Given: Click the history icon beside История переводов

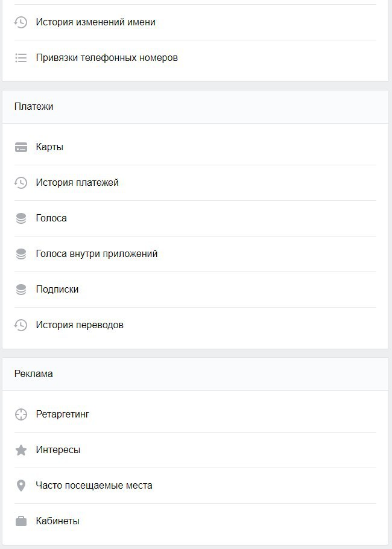Looking at the screenshot, I should (21, 325).
